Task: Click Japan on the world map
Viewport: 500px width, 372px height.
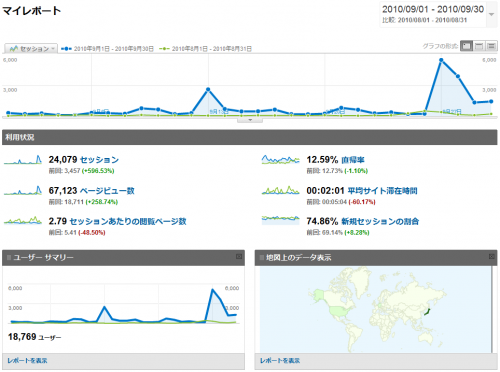Action: 427,312
